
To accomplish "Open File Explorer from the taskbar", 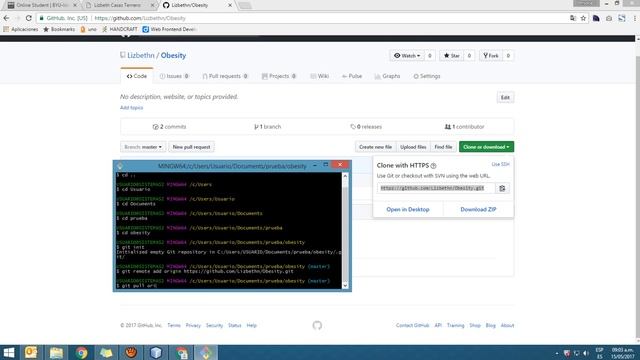I will click(56, 353).
